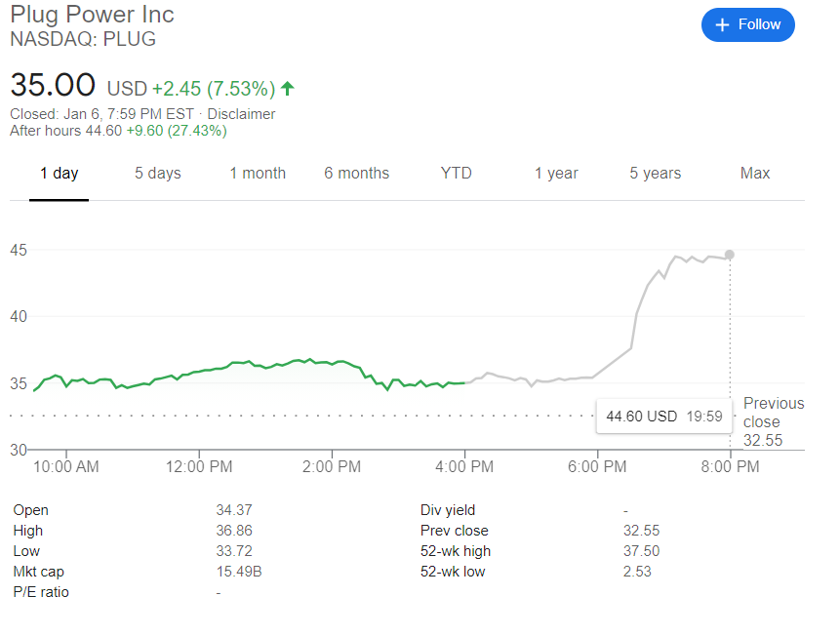Viewport: 840px width, 636px height.
Task: Click the 8:00 PM axis label
Action: coord(730,466)
